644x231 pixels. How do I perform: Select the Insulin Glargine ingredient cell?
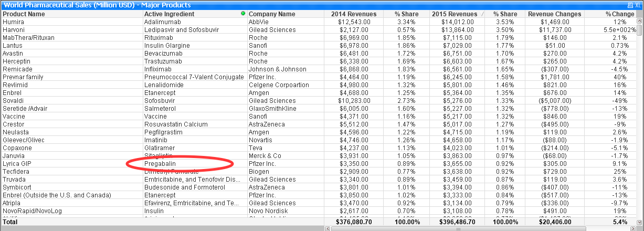tap(195, 46)
